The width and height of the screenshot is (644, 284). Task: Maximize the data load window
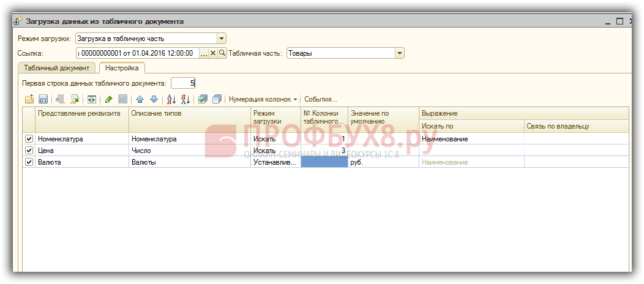(620, 21)
